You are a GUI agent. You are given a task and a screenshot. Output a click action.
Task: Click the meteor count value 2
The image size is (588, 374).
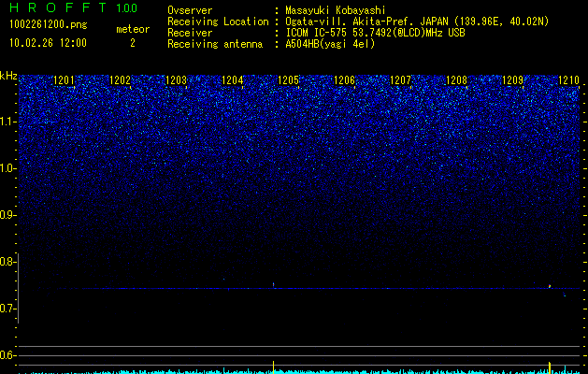[133, 43]
